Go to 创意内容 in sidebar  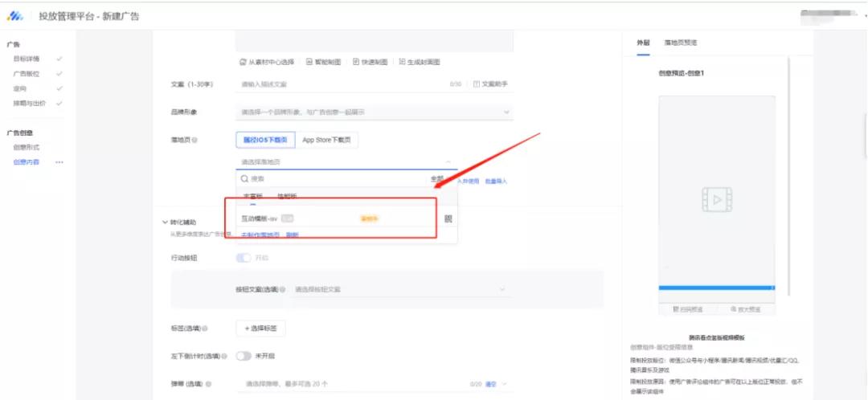tap(27, 163)
